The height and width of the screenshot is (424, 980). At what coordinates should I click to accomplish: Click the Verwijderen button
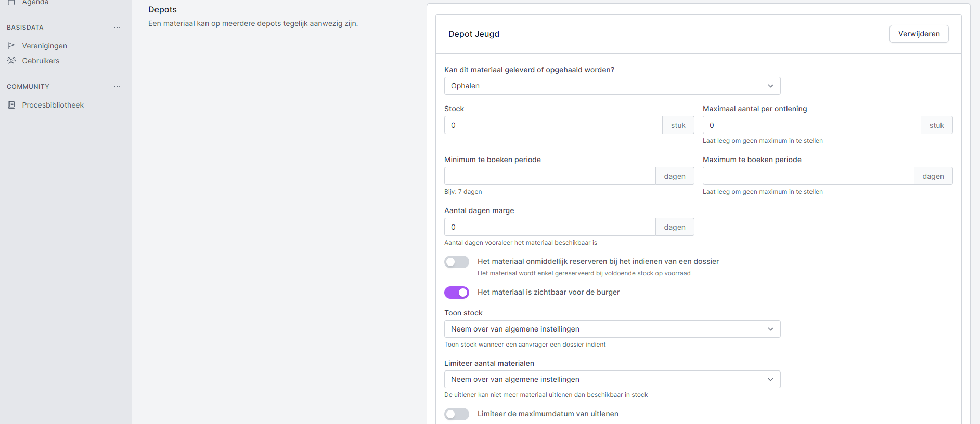(x=919, y=34)
